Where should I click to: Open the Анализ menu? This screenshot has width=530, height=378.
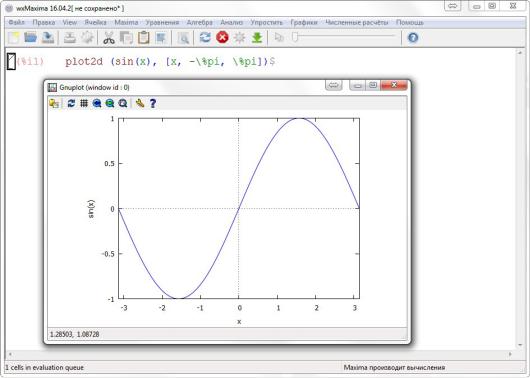[x=232, y=22]
